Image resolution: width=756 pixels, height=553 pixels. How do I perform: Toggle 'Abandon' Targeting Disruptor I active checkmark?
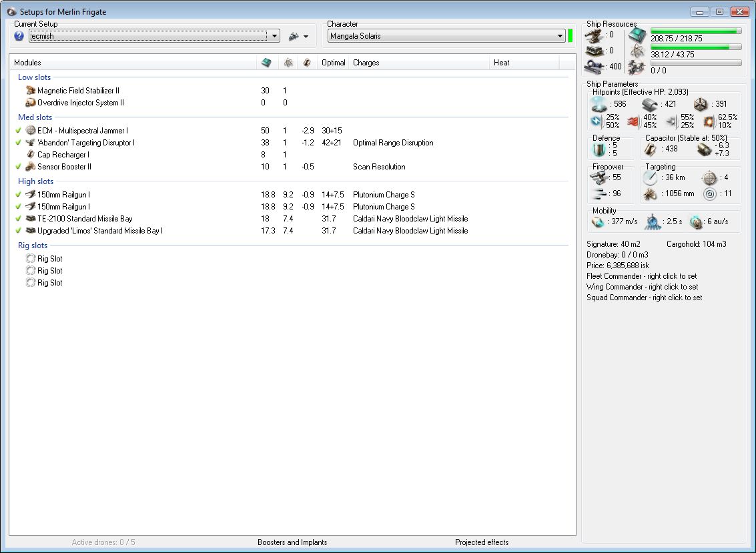tap(19, 143)
